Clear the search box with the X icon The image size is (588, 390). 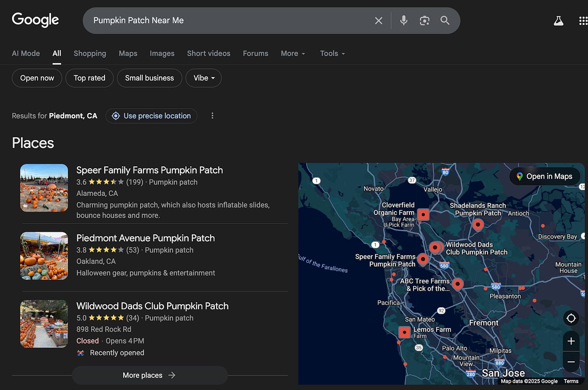tap(378, 21)
